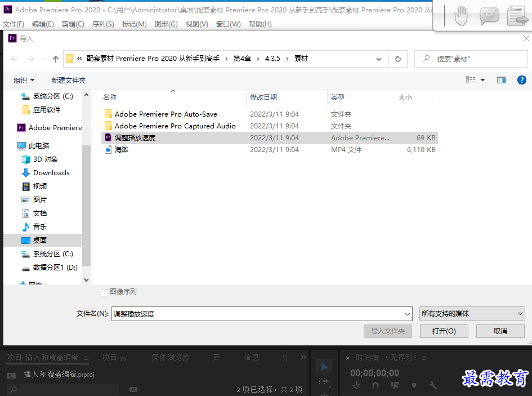The width and height of the screenshot is (532, 396).
Task: Select the Selection tool arrow in Premiere
Action: (324, 367)
